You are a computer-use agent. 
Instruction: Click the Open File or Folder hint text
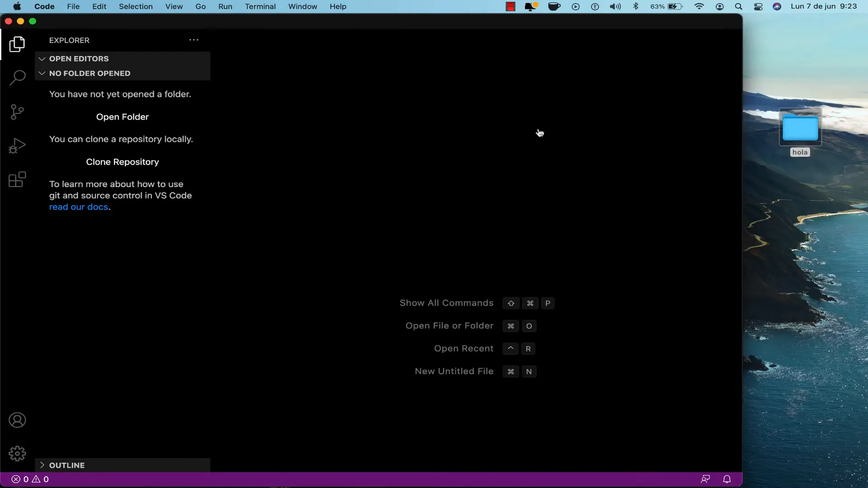pyautogui.click(x=449, y=326)
